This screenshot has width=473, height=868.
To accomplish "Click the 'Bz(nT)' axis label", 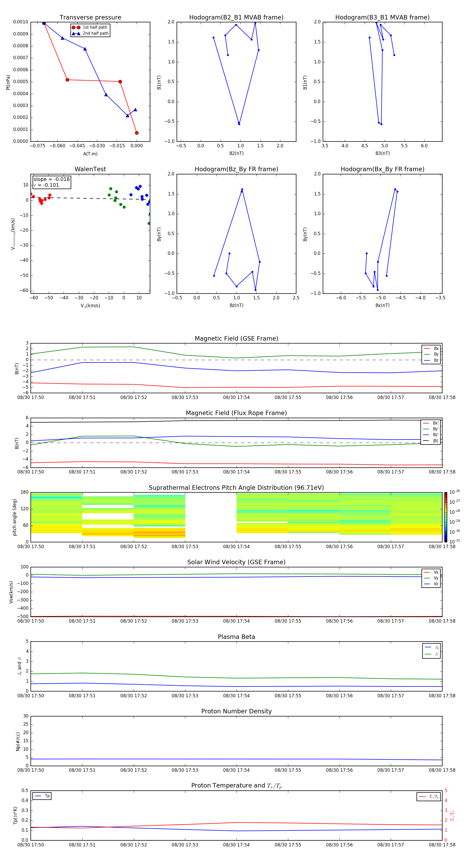I will (236, 305).
